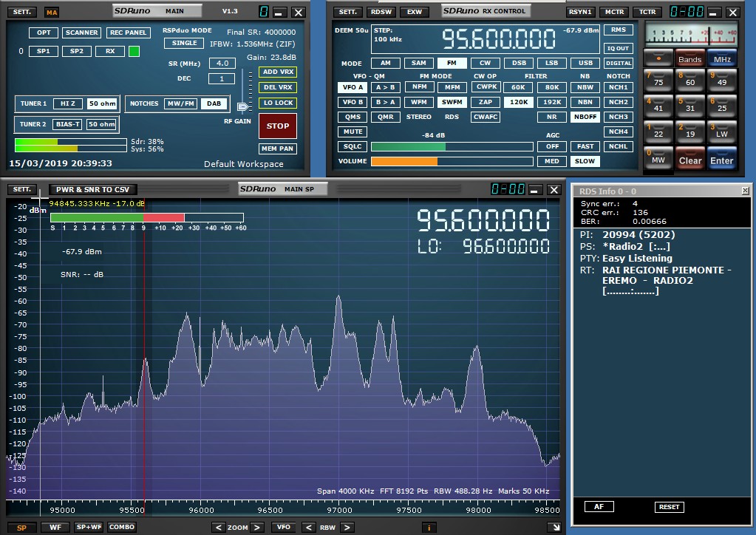The height and width of the screenshot is (535, 756).
Task: Switch mode to AM
Action: point(385,63)
